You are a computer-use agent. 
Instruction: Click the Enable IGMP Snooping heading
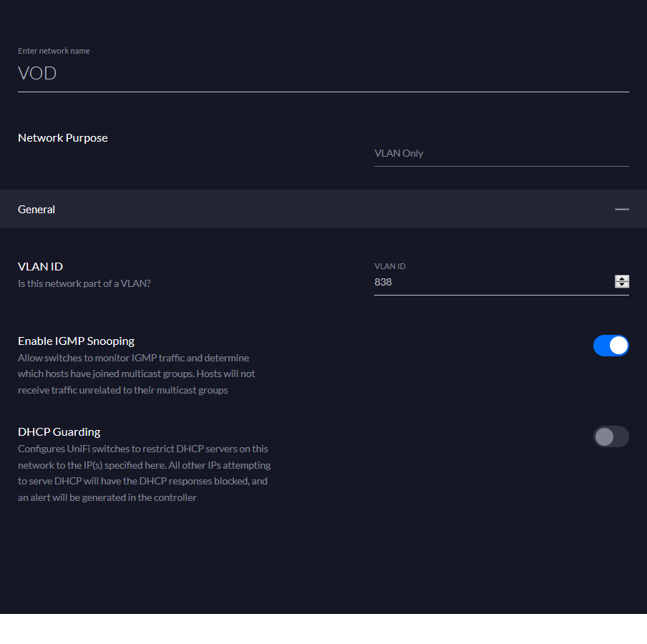click(76, 341)
